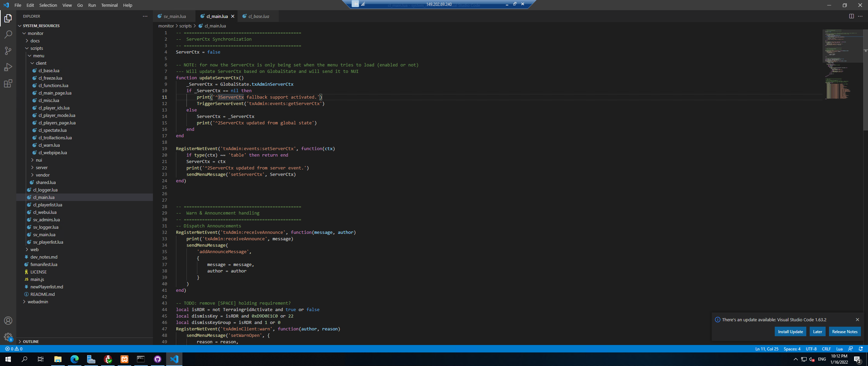Expand the OUTLINE section
The image size is (868, 366).
point(31,342)
